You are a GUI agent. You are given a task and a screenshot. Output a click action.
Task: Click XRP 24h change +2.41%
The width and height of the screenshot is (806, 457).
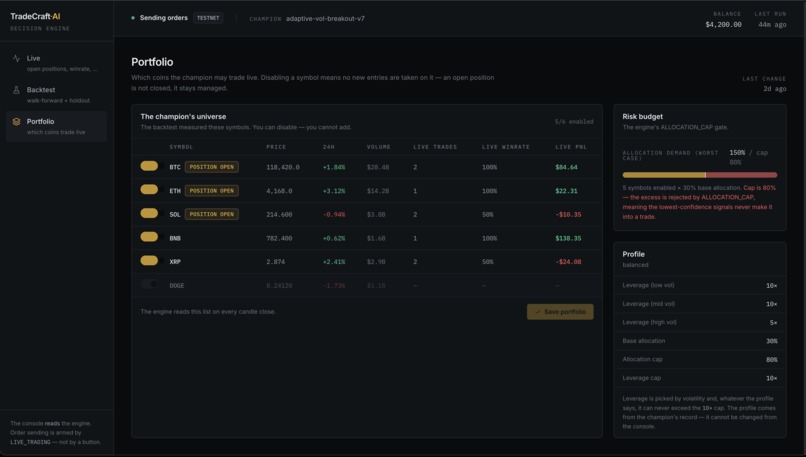coord(334,262)
